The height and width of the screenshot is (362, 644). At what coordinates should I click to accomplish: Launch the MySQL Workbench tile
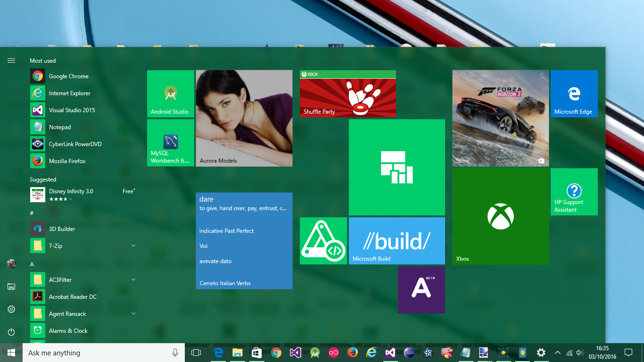(171, 143)
